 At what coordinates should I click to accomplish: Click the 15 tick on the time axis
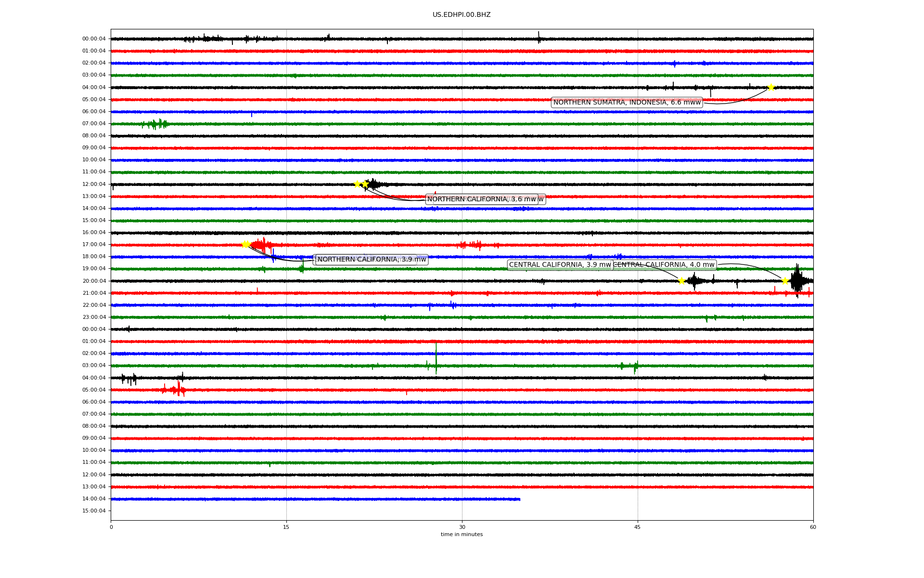(x=286, y=527)
